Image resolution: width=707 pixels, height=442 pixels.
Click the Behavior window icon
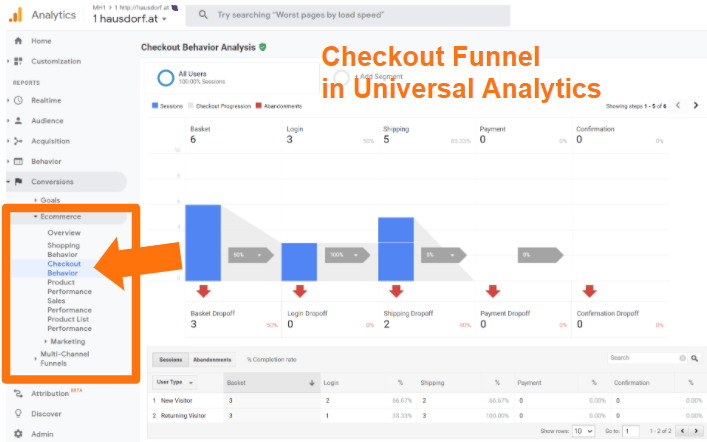[18, 161]
